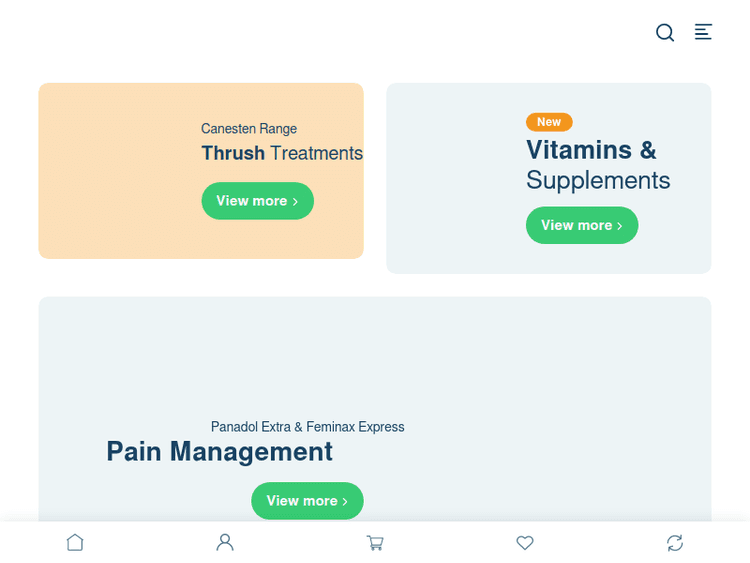Click Panadol Extra & Feminax Express text
The width and height of the screenshot is (750, 563).
pyautogui.click(x=307, y=427)
